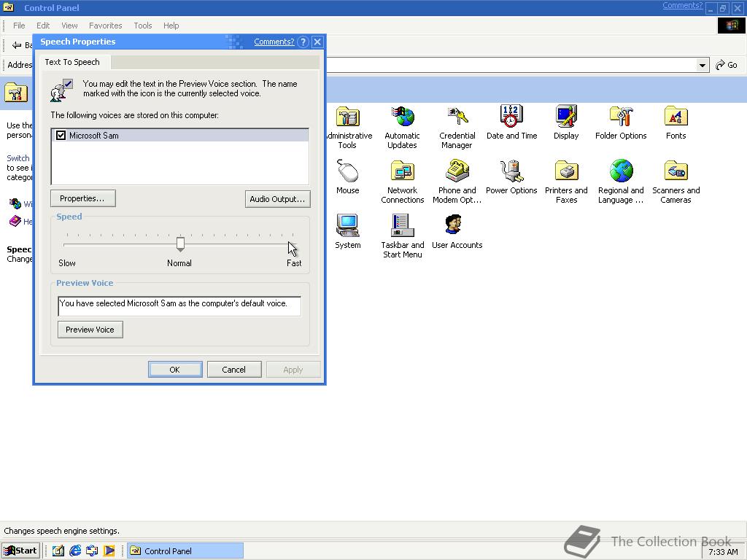Image resolution: width=747 pixels, height=560 pixels.
Task: Click OK in Speech Properties
Action: pyautogui.click(x=175, y=370)
